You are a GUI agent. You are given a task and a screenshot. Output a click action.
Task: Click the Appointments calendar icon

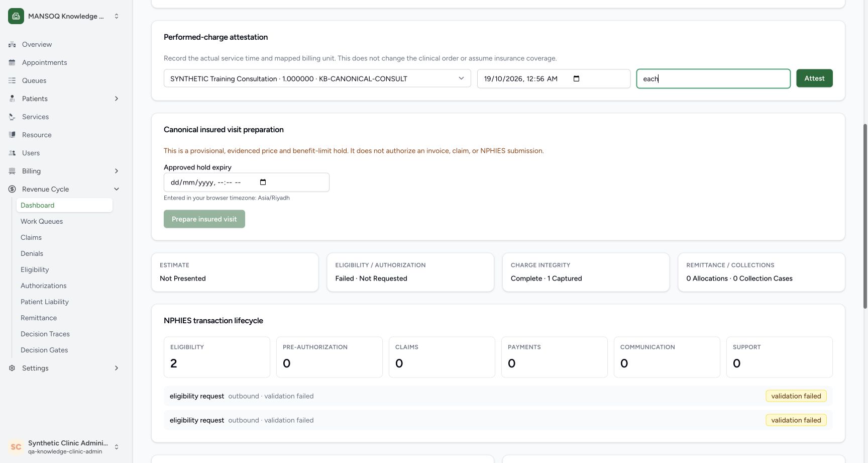click(12, 62)
